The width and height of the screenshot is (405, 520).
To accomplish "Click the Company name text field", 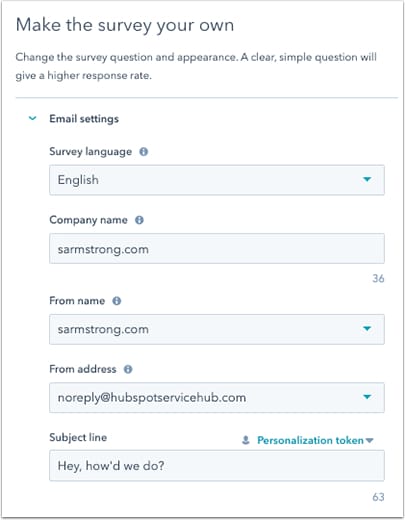I will pyautogui.click(x=217, y=249).
